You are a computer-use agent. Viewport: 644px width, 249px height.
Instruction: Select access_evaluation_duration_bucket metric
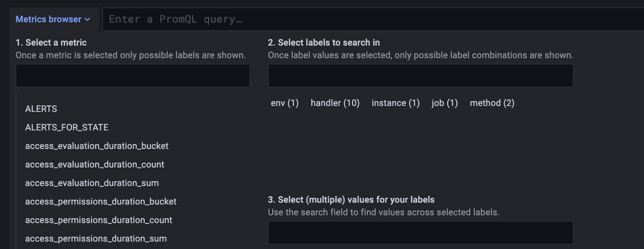97,146
